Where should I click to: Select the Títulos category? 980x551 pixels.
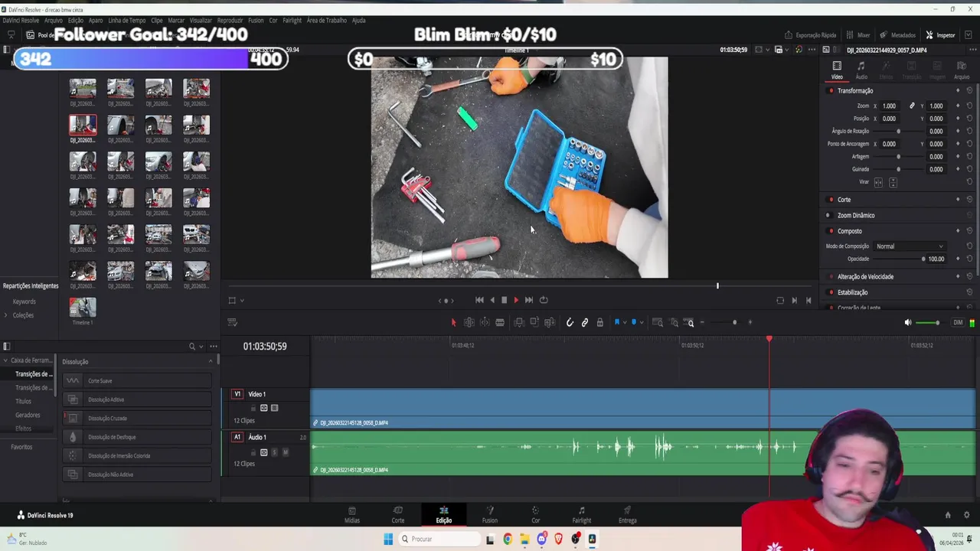pos(23,402)
